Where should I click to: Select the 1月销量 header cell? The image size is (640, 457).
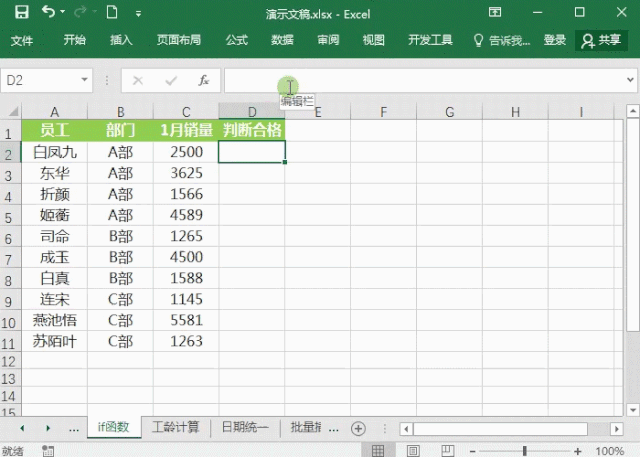[x=186, y=130]
